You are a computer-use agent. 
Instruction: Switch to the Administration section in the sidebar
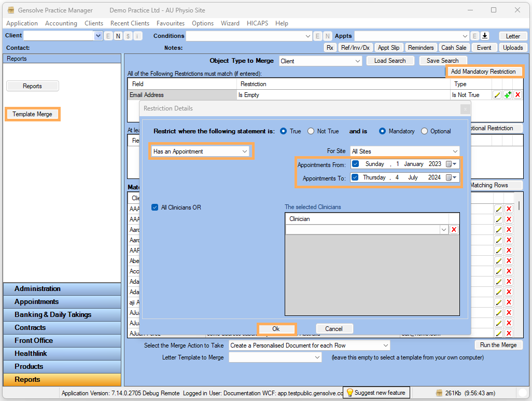pyautogui.click(x=62, y=289)
